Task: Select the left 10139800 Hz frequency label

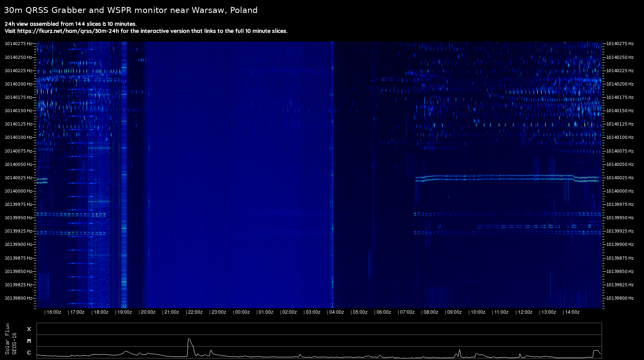Action: [x=18, y=298]
